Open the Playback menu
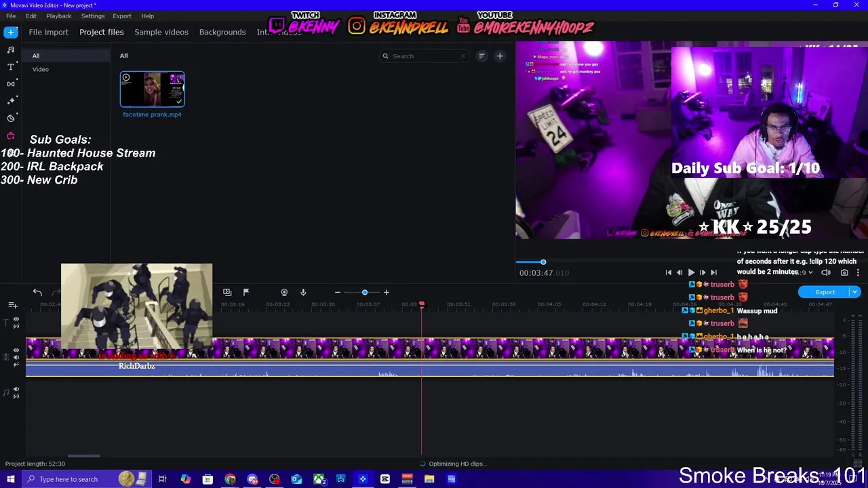 (59, 16)
